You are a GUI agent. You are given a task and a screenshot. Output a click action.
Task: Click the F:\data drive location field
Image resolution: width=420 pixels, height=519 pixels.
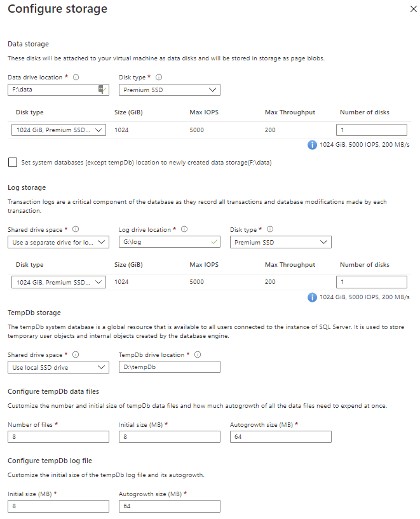[x=58, y=90]
